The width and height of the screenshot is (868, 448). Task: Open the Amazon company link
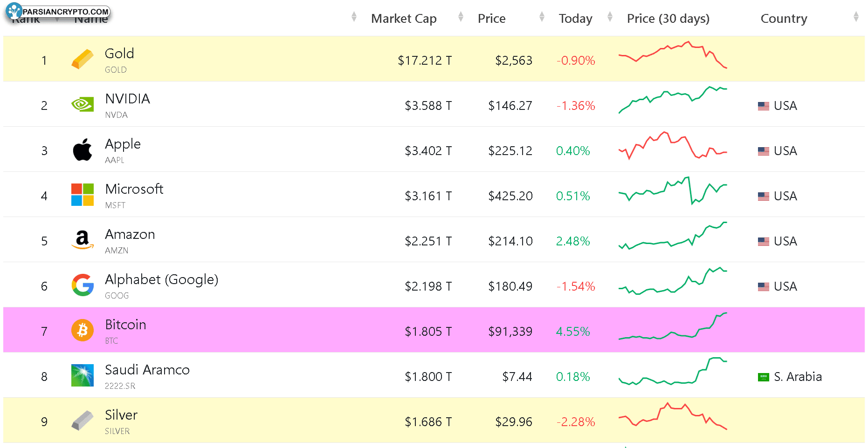pyautogui.click(x=130, y=234)
